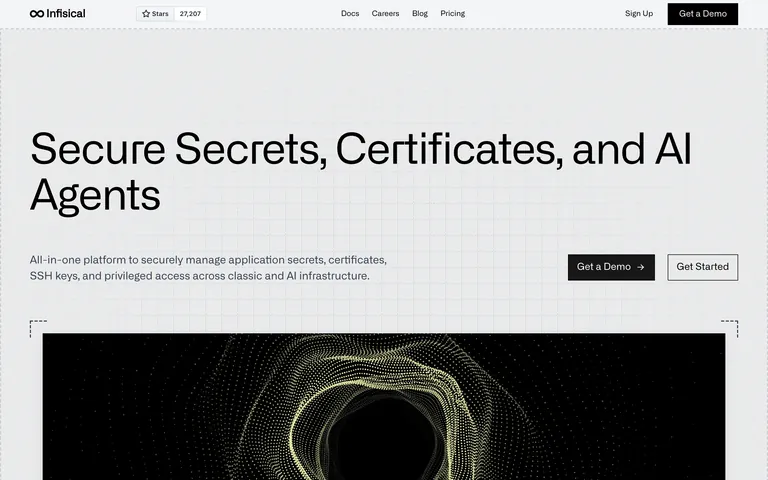The height and width of the screenshot is (480, 768).
Task: Click the Get Started button
Action: 702,267
